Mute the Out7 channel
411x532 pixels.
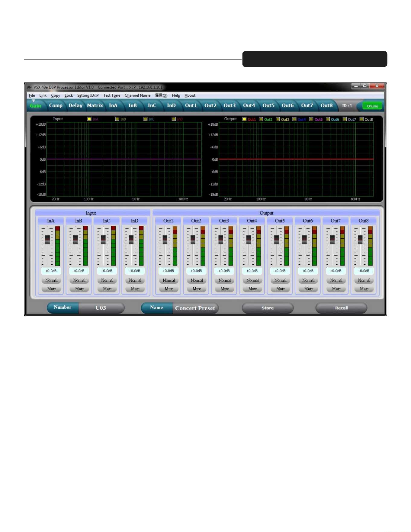pos(336,289)
